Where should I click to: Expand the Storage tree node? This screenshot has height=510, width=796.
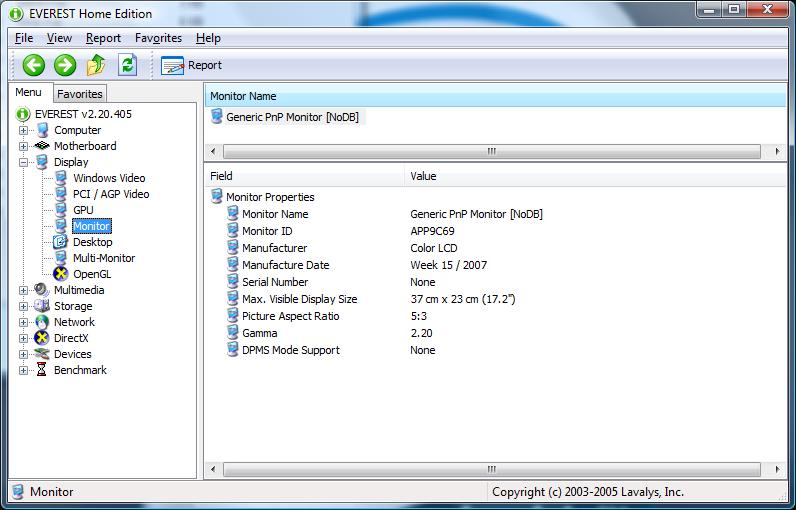23,307
